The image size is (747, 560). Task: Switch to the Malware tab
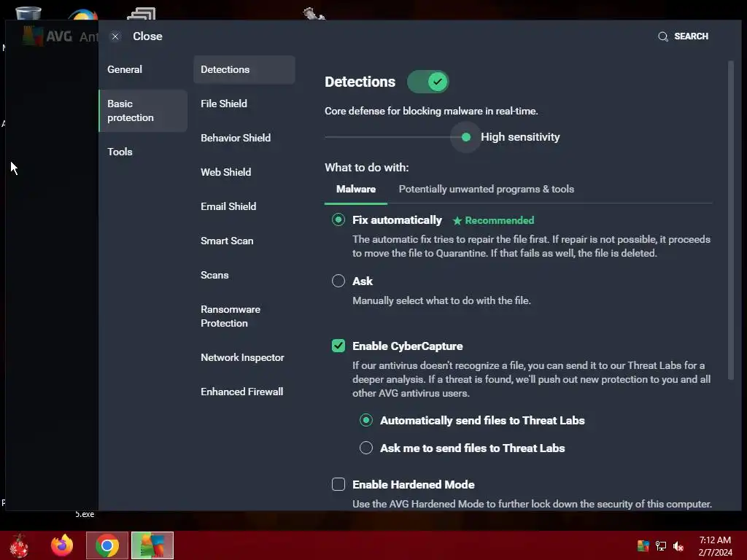click(356, 189)
